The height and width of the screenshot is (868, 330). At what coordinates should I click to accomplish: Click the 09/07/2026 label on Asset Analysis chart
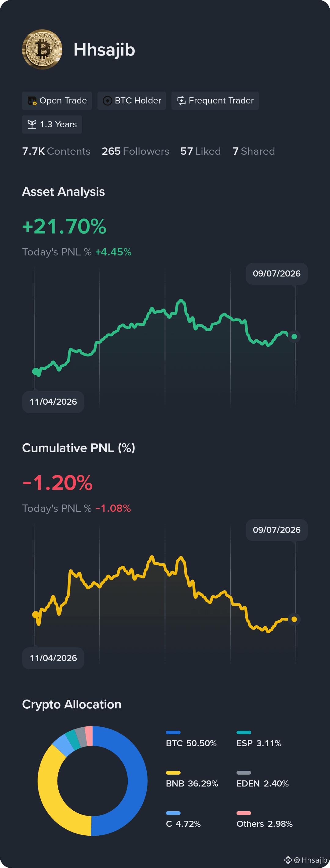coord(277,273)
